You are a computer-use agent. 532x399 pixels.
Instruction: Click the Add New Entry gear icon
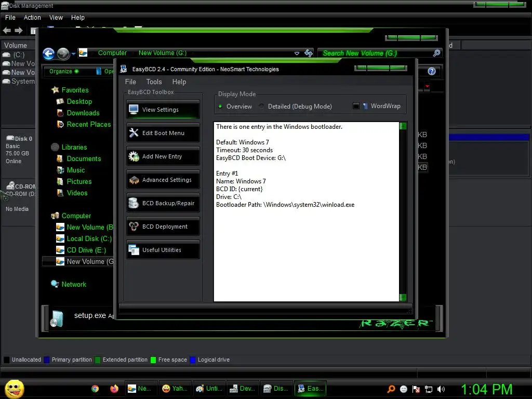(134, 156)
